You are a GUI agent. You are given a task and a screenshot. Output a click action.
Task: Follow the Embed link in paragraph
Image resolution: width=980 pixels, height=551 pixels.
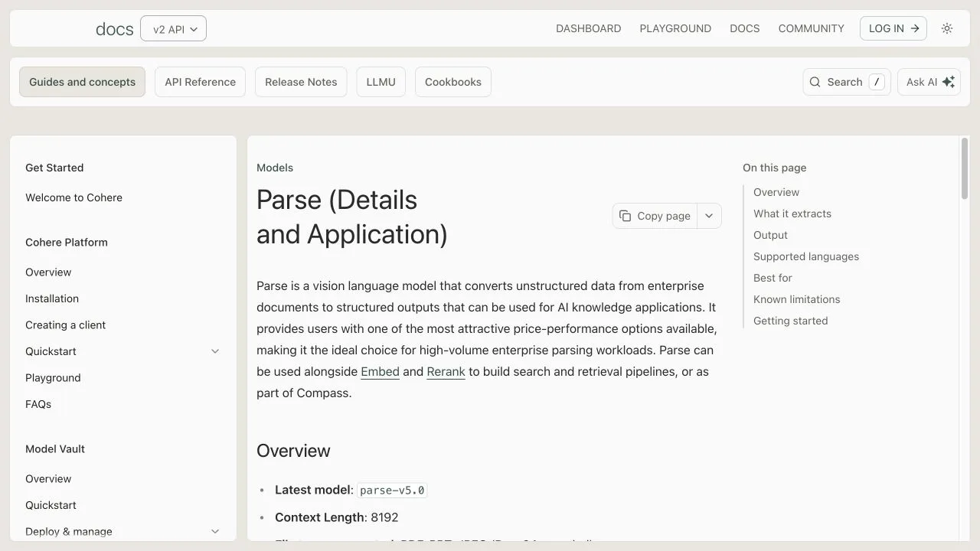[x=381, y=371]
